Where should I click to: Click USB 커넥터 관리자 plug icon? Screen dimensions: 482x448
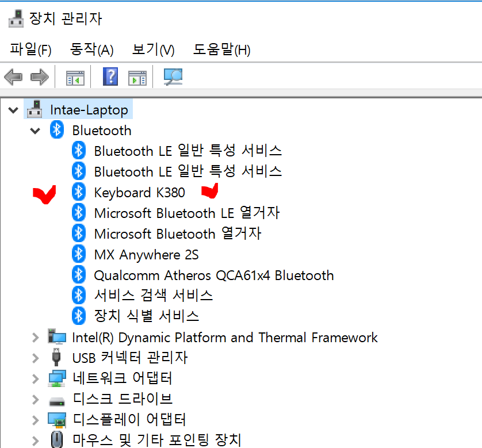point(56,357)
